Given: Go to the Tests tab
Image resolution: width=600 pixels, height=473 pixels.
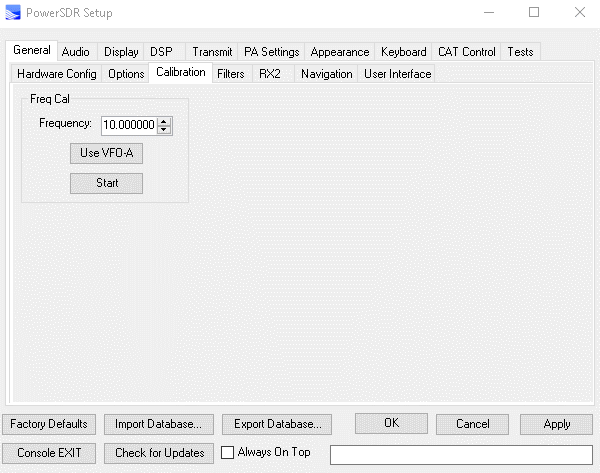Looking at the screenshot, I should pos(520,52).
